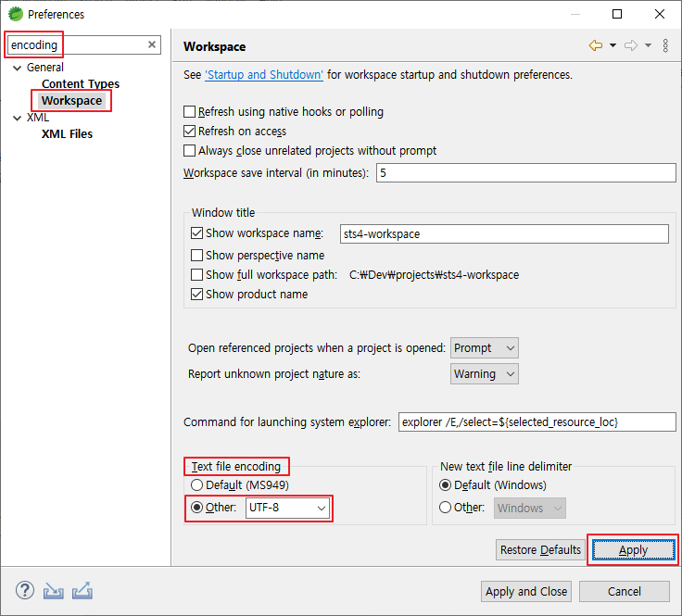Image resolution: width=682 pixels, height=616 pixels.
Task: Toggle Refresh on access checkbox
Action: 189,131
